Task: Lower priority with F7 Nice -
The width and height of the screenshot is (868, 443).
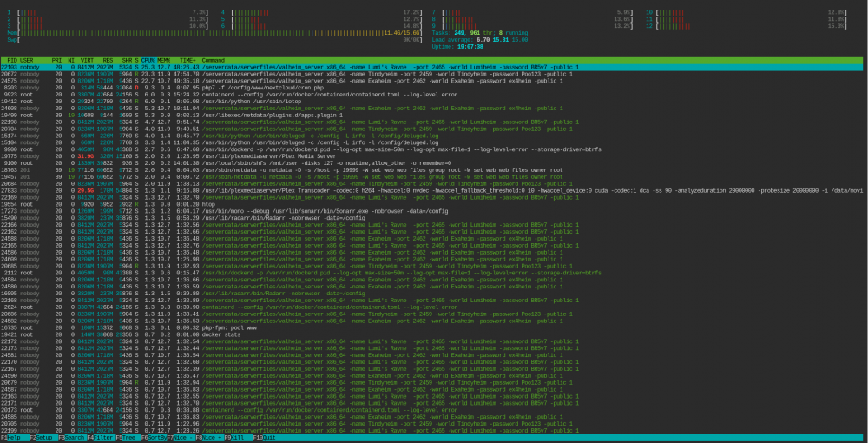Action: coord(181,438)
